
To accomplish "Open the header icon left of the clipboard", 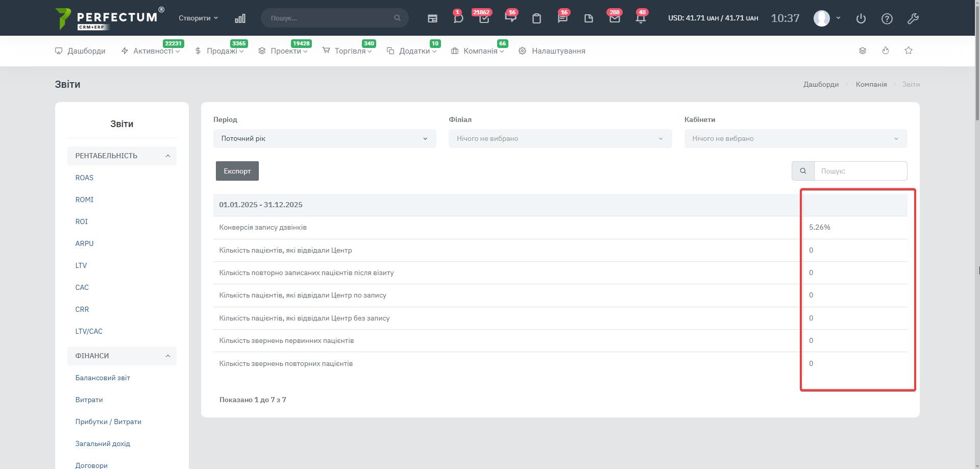I will [x=510, y=18].
